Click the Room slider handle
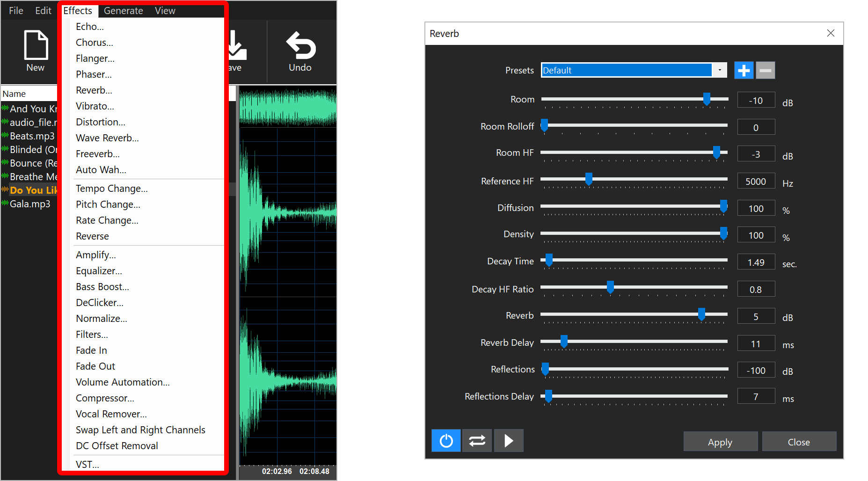Screen dimensions: 868x481 point(707,99)
